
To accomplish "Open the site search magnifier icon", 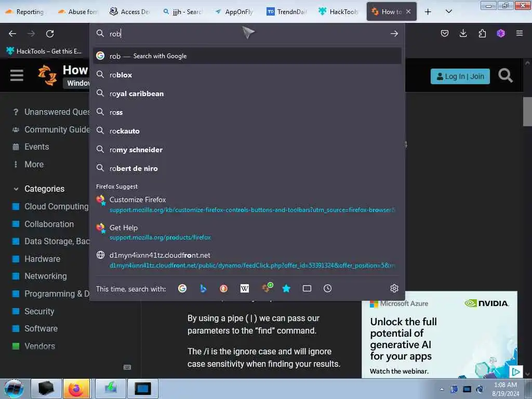I will [x=505, y=75].
